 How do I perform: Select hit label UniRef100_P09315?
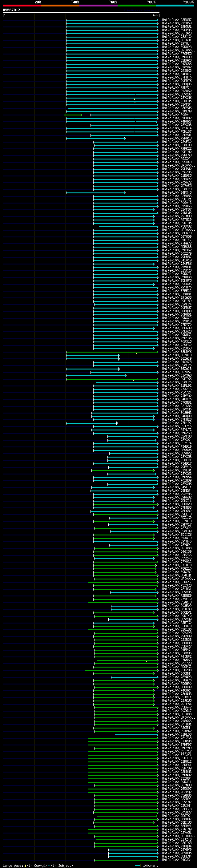[x=176, y=341]
